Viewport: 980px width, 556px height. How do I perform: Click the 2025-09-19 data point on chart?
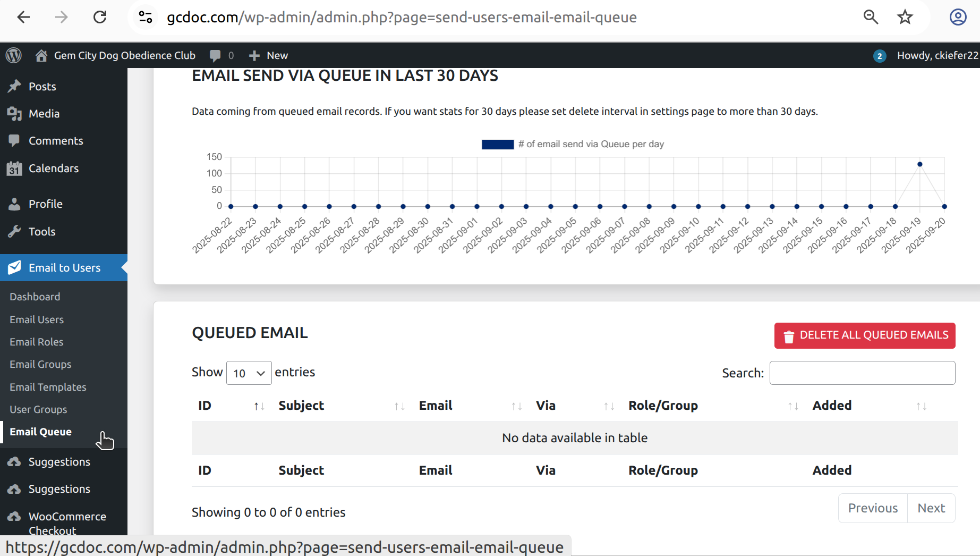pos(919,164)
